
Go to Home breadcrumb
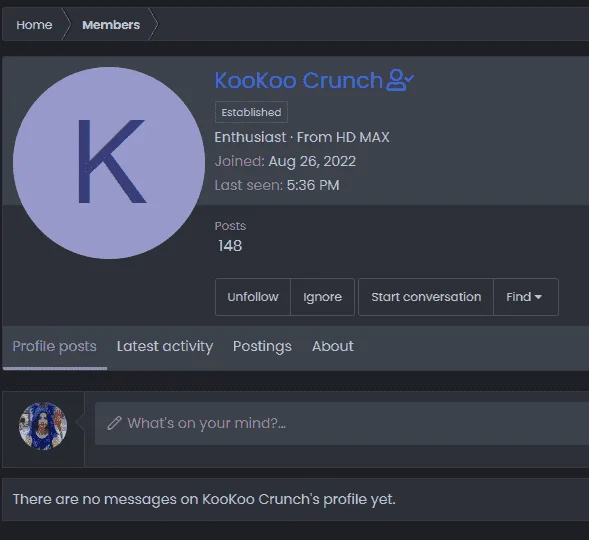coord(34,25)
